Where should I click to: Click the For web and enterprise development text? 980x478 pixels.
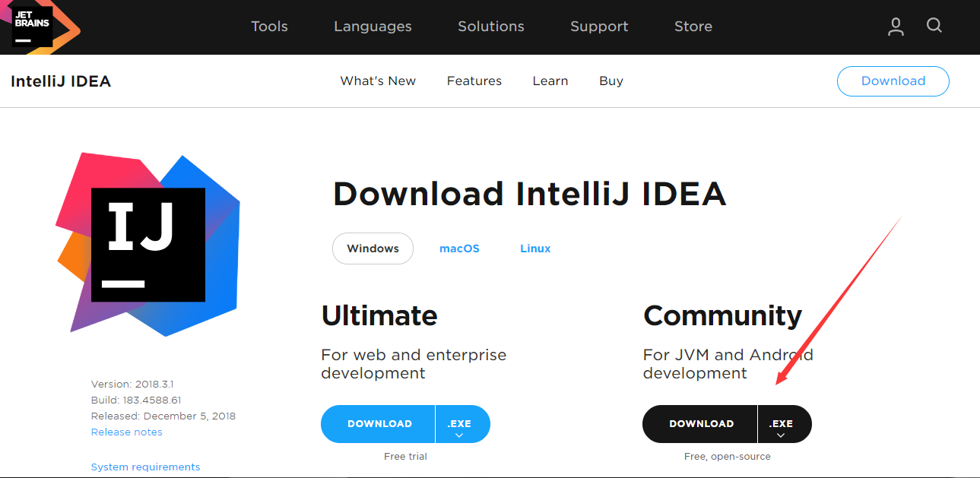[414, 364]
